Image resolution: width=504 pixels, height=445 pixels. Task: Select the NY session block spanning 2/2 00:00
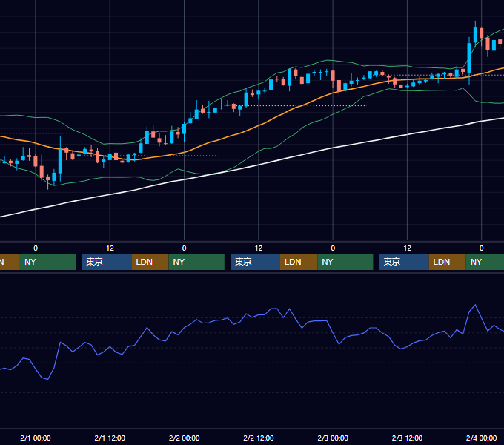(196, 262)
